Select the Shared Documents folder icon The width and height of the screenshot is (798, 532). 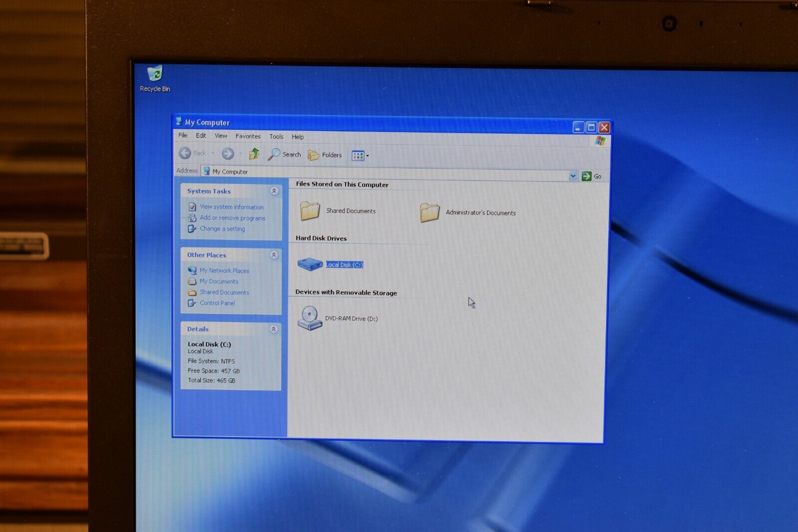pyautogui.click(x=310, y=210)
